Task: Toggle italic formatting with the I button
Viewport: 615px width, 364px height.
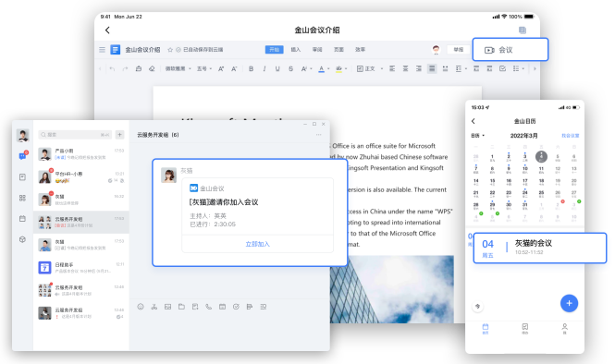Action: point(264,69)
